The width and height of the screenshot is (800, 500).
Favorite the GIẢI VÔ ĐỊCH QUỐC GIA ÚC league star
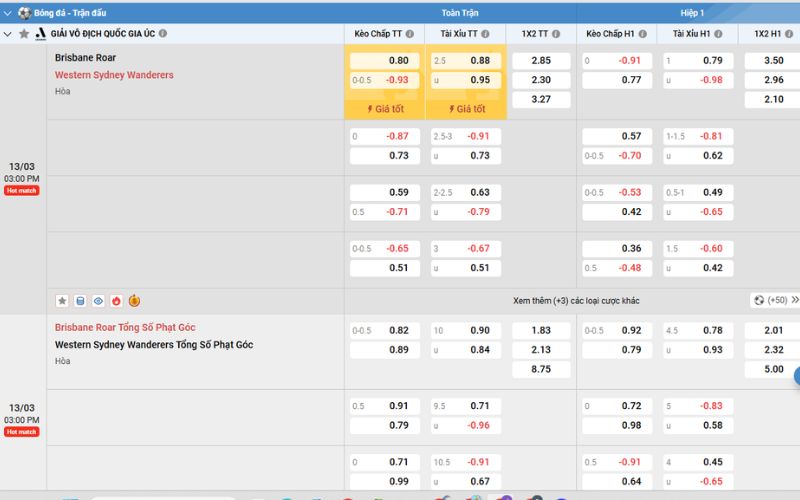(x=23, y=34)
